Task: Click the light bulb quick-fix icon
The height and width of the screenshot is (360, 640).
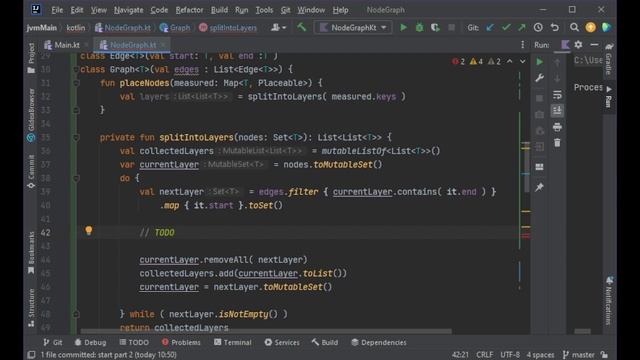Action: tap(89, 231)
